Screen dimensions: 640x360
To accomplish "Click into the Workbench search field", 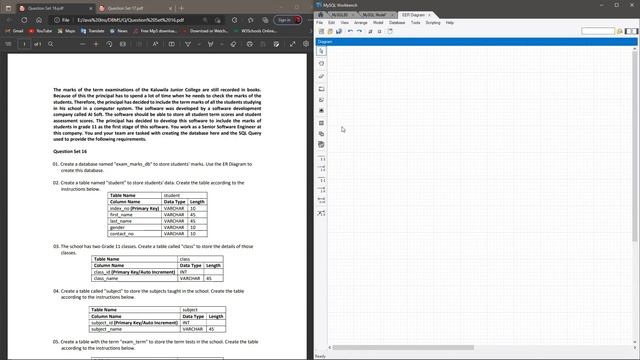I will tap(598, 31).
